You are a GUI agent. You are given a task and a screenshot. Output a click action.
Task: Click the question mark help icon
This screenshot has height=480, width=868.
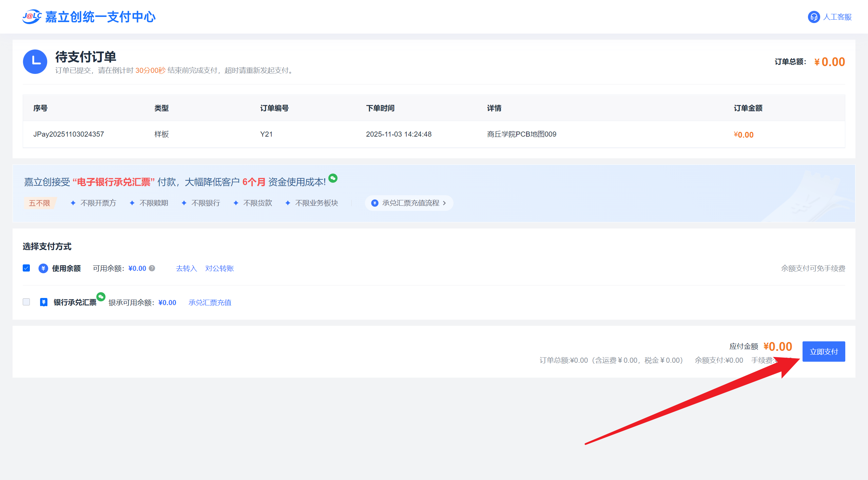click(152, 268)
